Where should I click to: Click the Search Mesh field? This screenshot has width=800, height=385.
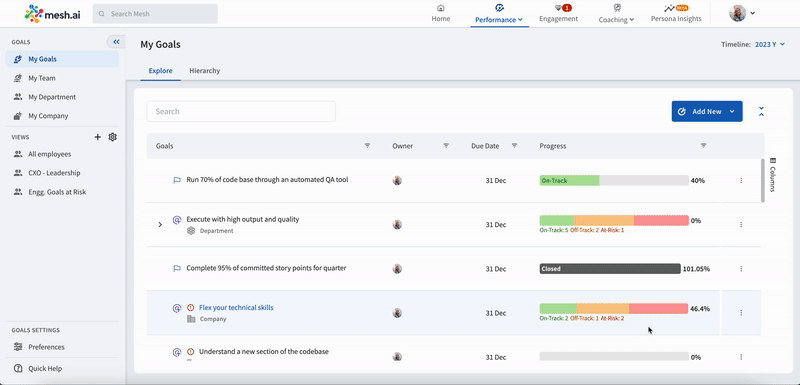click(155, 14)
